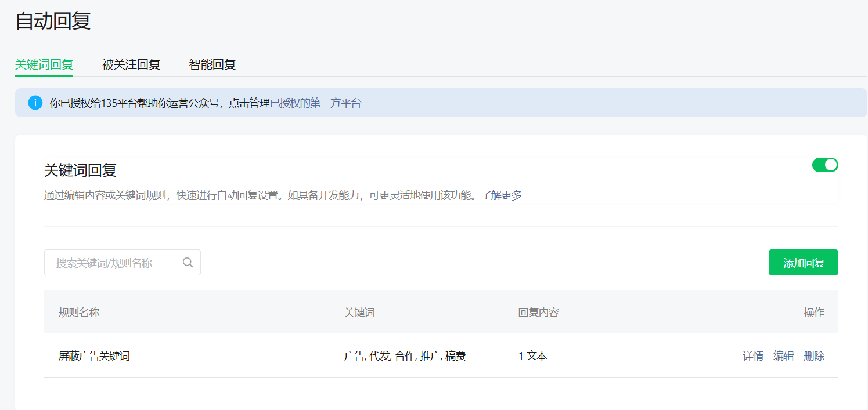
Task: Switch to the 关键词回复 tab
Action: coord(44,64)
